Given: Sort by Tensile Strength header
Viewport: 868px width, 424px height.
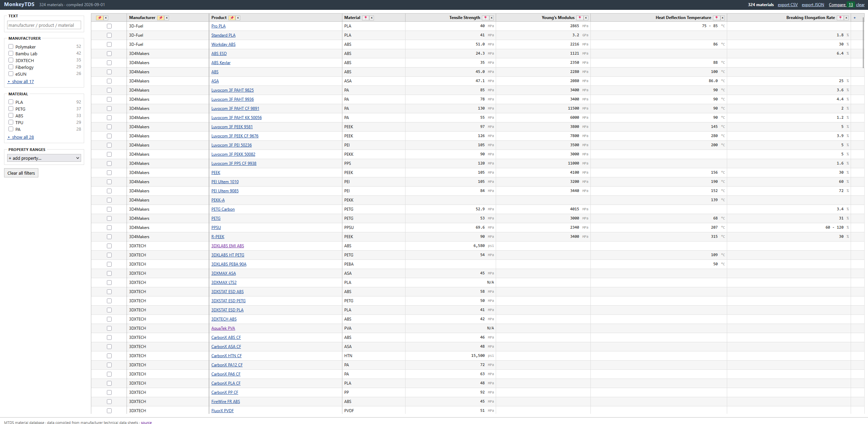Looking at the screenshot, I should pos(465,18).
